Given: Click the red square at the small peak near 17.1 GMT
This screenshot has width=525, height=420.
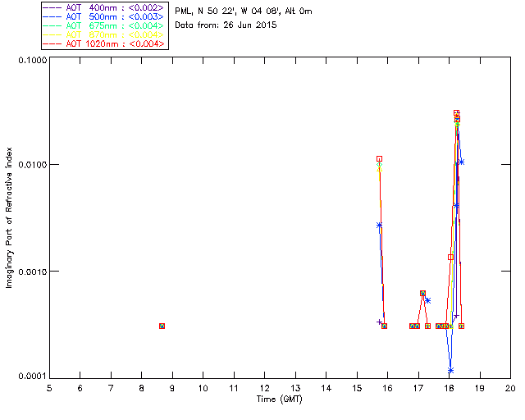Looking at the screenshot, I should pos(422,293).
